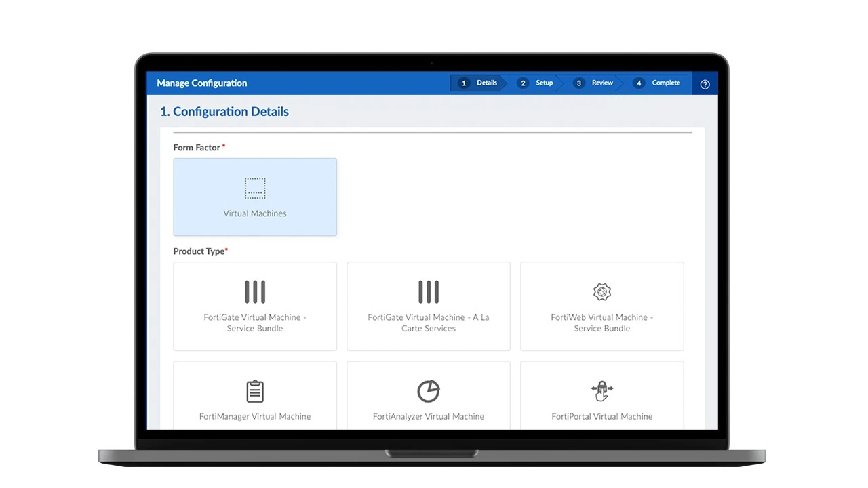Choose FortiWeb Virtual Machine - Service Bundle
The width and height of the screenshot is (868, 488).
602,306
